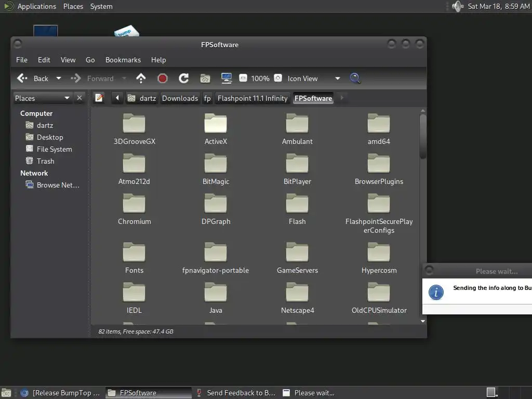Select File System in the sidebar
The height and width of the screenshot is (399, 532).
tap(49, 149)
